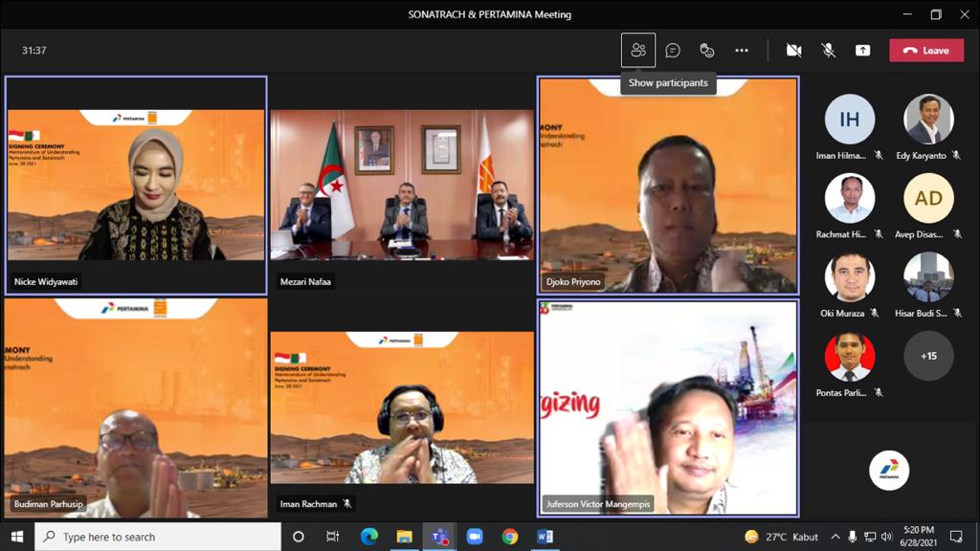980x551 pixels.
Task: Click Oki Muraza's participant avatar
Action: tap(850, 276)
